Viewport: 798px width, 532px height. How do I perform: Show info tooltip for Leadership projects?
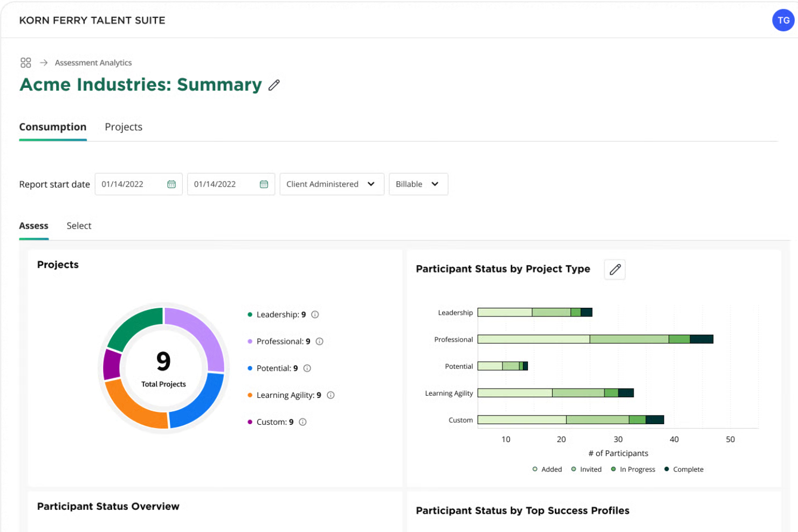(315, 315)
